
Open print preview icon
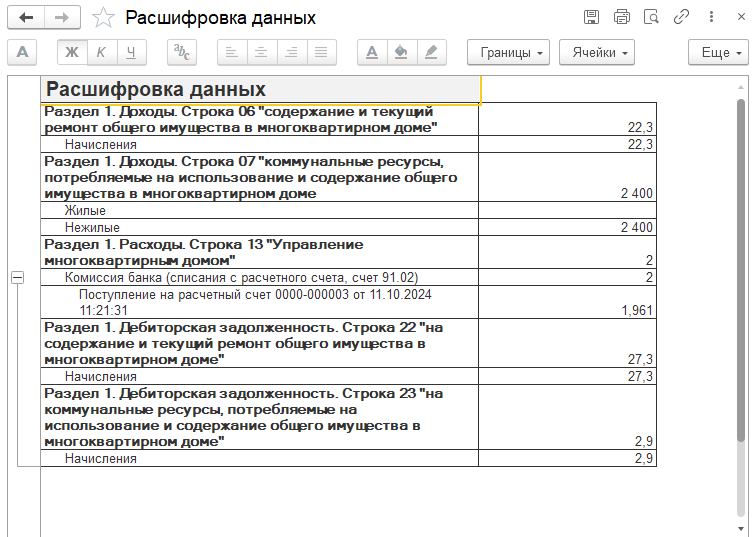pyautogui.click(x=651, y=17)
